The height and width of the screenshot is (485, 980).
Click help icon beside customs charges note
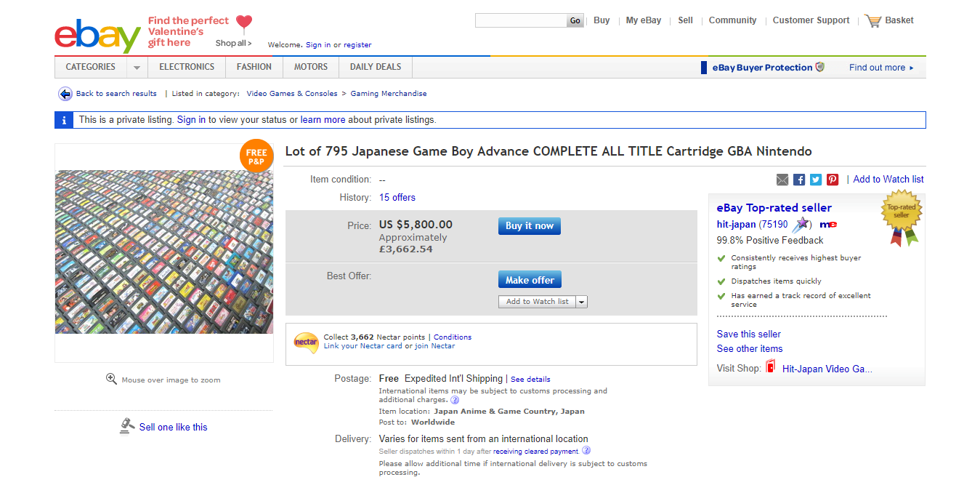(455, 400)
